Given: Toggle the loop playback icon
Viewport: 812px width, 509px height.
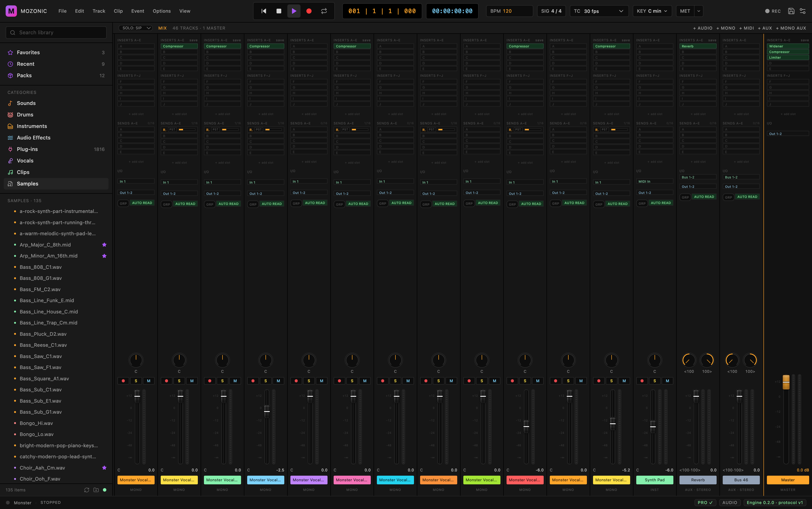Looking at the screenshot, I should (324, 11).
